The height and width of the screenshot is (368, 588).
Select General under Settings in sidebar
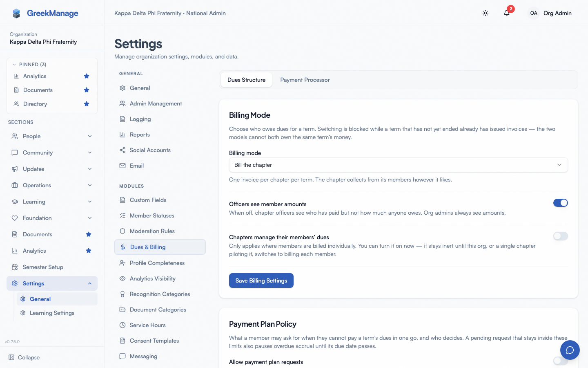[57, 299]
